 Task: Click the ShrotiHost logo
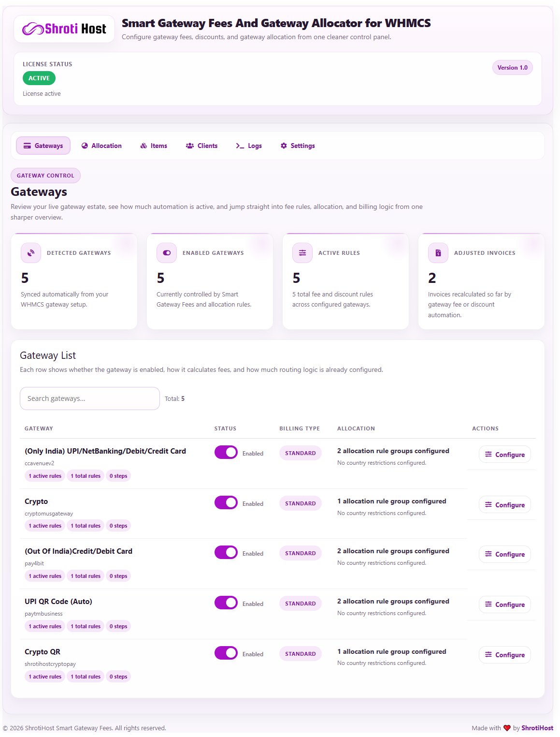(64, 29)
